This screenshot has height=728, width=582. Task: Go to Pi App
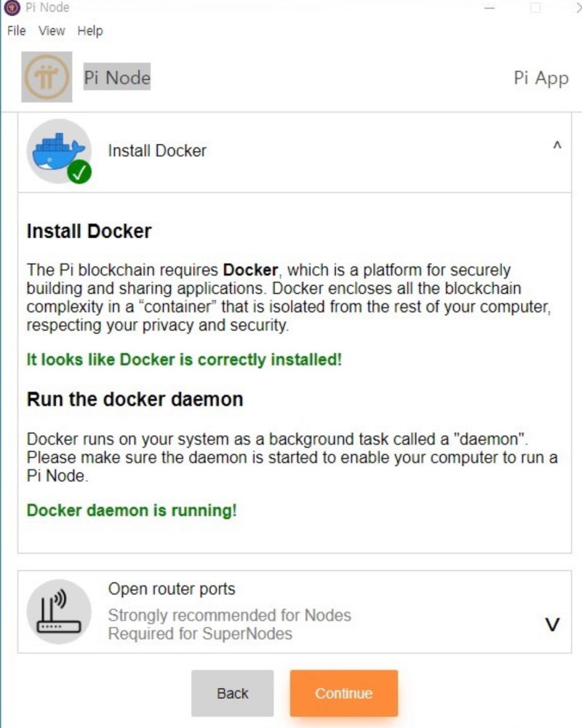[x=541, y=78]
